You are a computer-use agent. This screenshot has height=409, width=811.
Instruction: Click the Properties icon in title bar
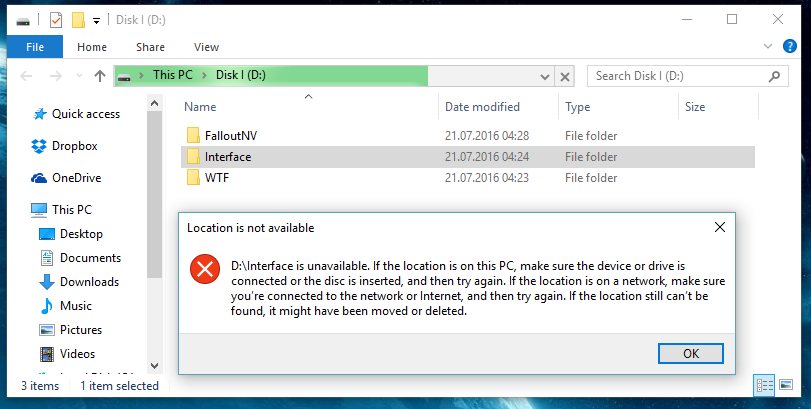[x=55, y=20]
